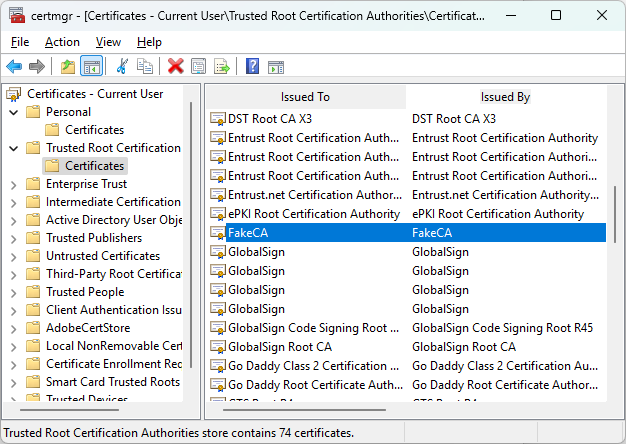This screenshot has height=444, width=626.
Task: Select Certificate Enrollment Requests tree item
Action: [114, 363]
